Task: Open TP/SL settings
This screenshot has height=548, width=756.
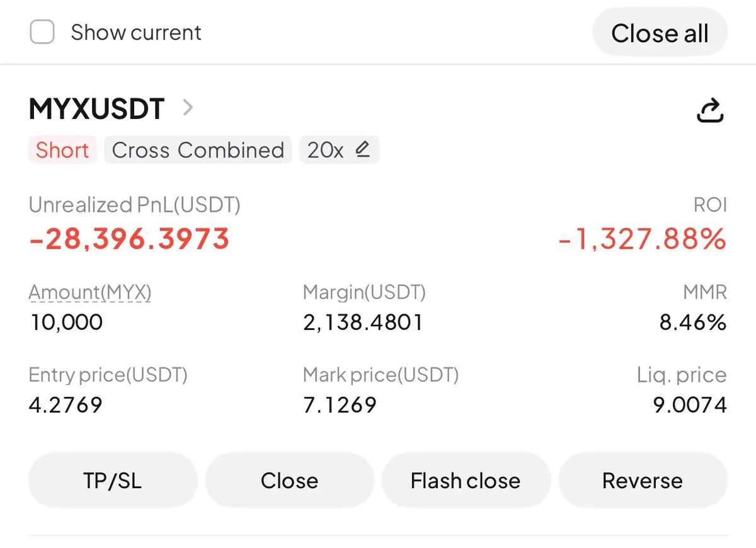Action: pos(113,481)
